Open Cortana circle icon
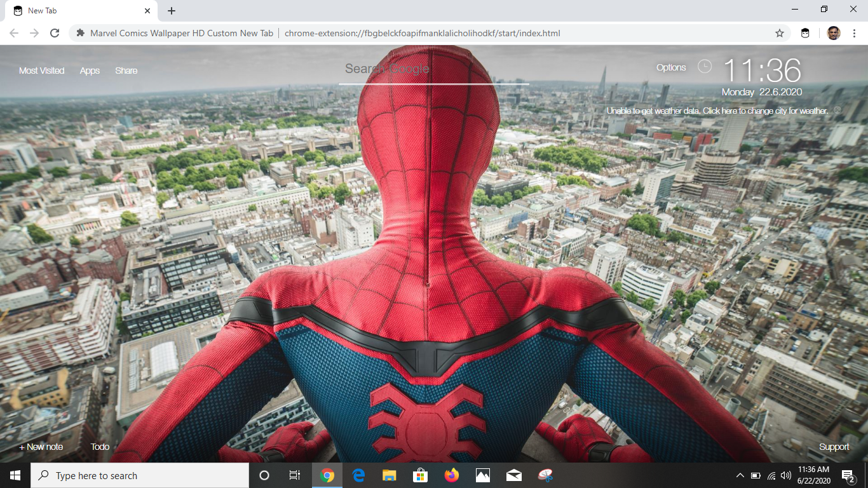 tap(264, 475)
